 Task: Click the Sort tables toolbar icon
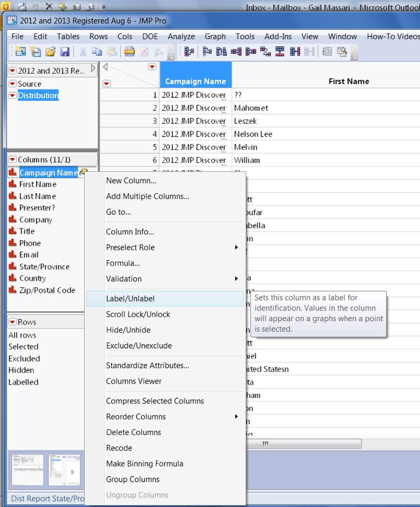pyautogui.click(x=221, y=51)
